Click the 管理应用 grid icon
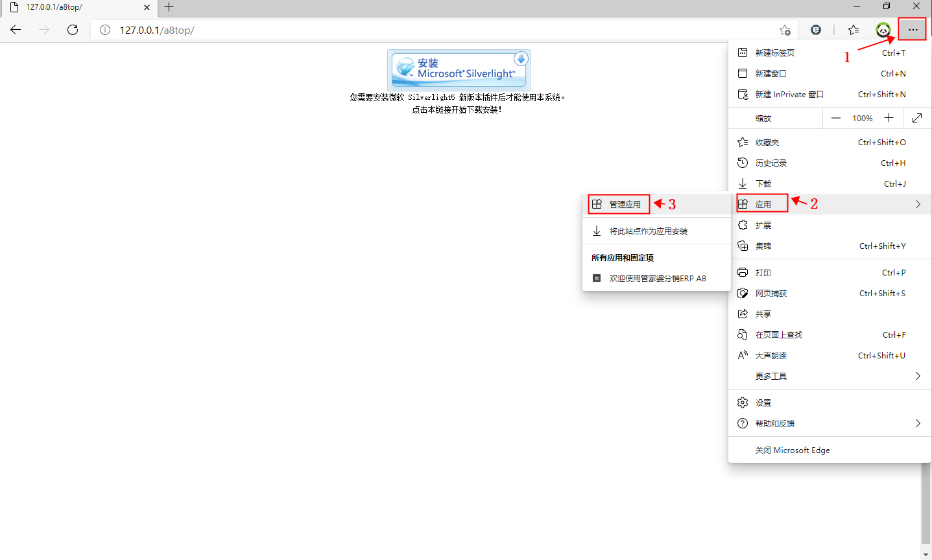 tap(597, 204)
